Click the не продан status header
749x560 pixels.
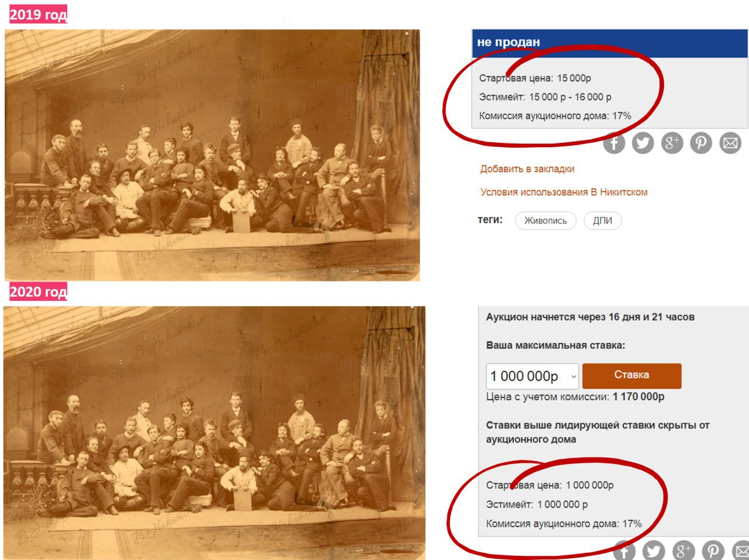tap(610, 43)
